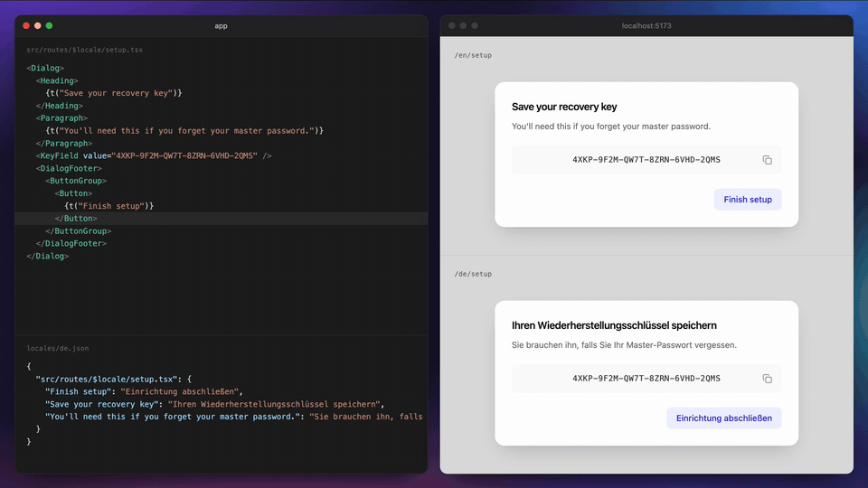Click the /en/setup route label

coord(473,55)
